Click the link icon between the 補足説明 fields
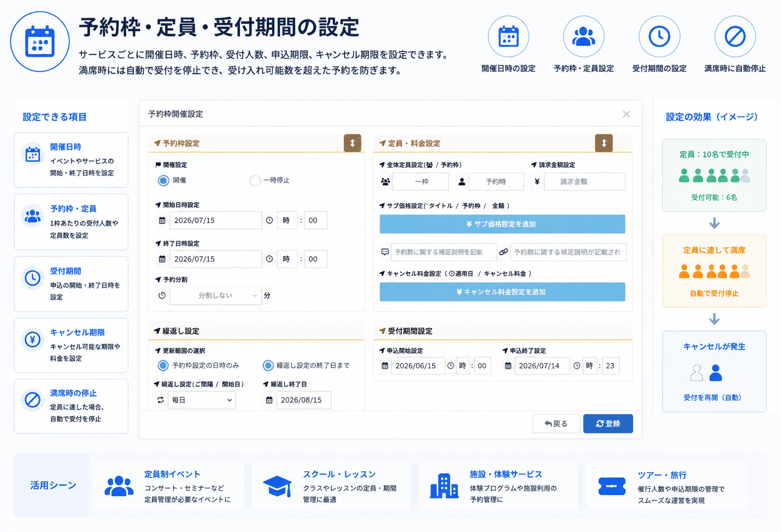Screen dimensions: 782x532 [x=504, y=252]
